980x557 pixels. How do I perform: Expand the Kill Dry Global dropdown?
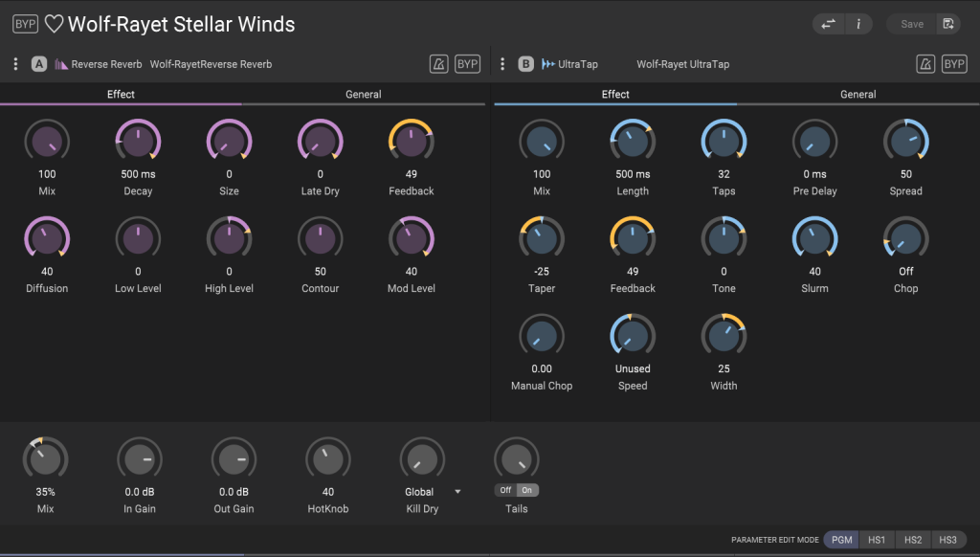click(x=457, y=492)
